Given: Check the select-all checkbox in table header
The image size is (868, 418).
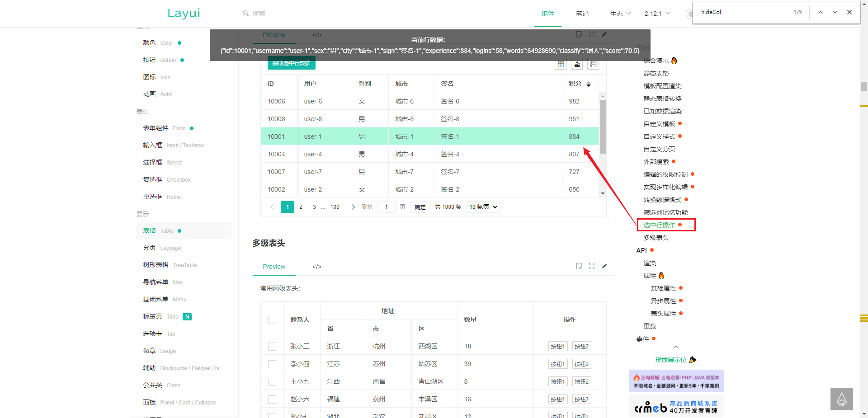Looking at the screenshot, I should pos(272,319).
